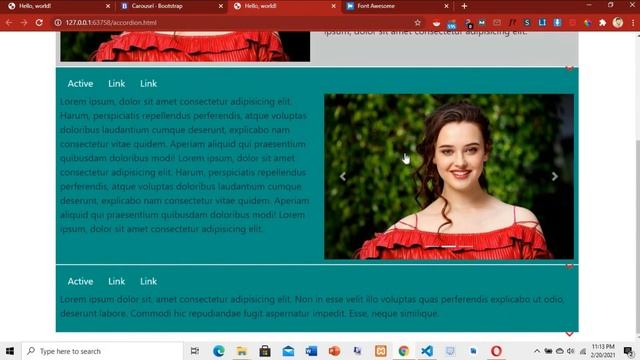
Task: Open the Windows Start menu
Action: pos(10,351)
